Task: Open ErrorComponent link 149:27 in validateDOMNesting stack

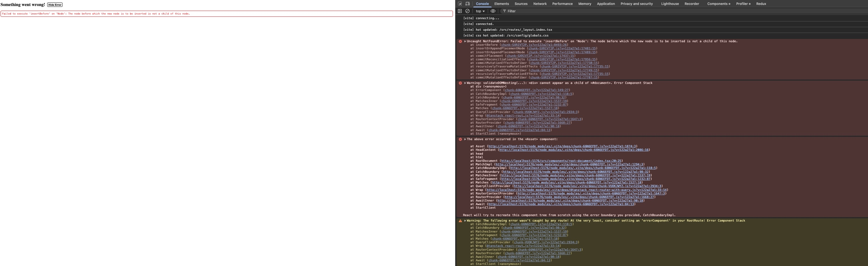Action: [x=537, y=90]
